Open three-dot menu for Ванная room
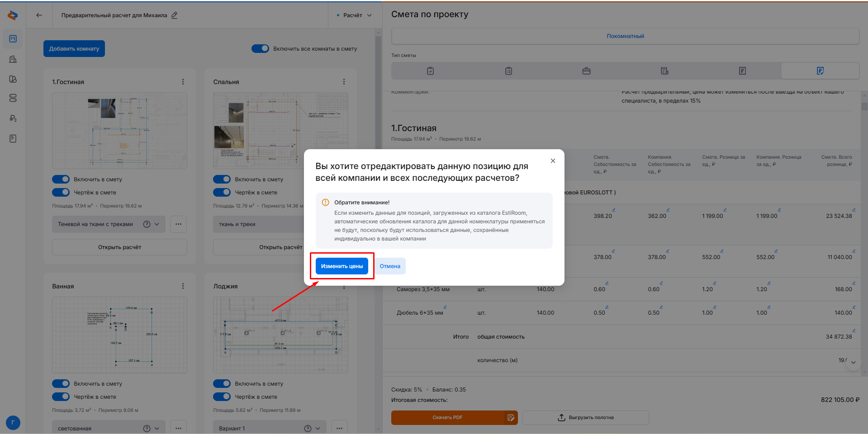Screen dimensions: 868x434 point(183,286)
